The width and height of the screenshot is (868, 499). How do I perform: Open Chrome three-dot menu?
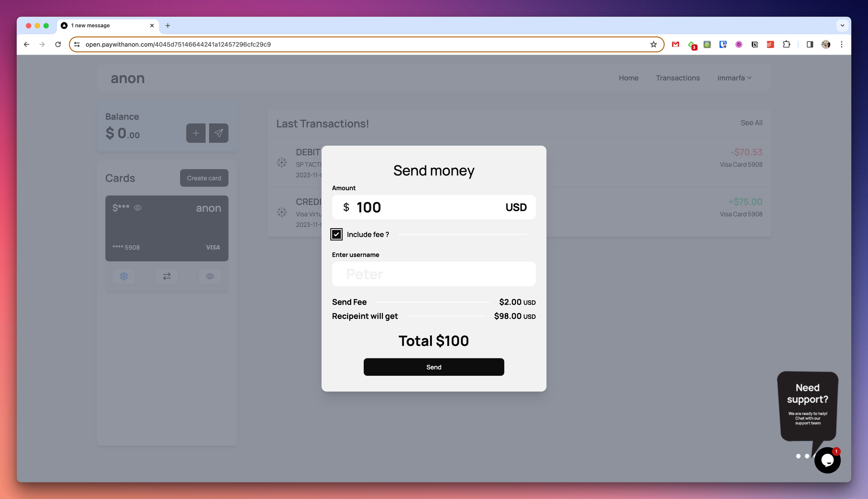coord(842,44)
